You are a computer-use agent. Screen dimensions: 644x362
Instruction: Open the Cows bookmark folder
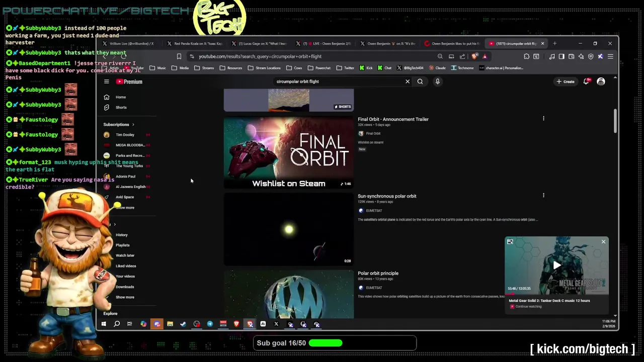tap(294, 68)
